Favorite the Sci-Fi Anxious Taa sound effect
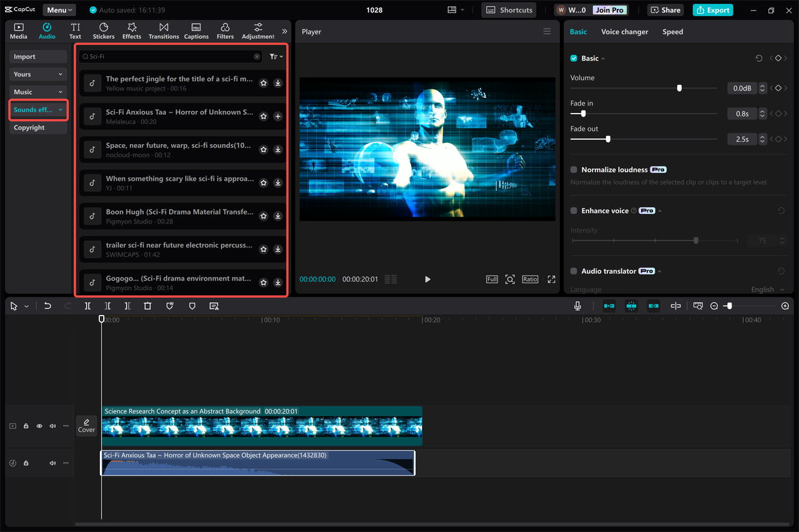This screenshot has height=532, width=799. [263, 116]
